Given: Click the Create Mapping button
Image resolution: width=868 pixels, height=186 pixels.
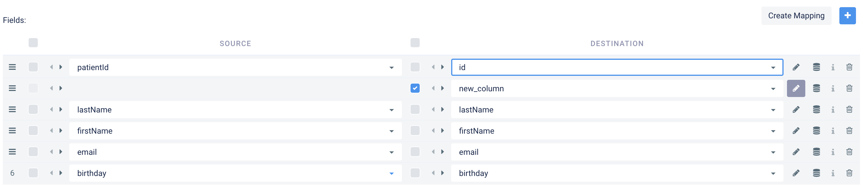Looking at the screenshot, I should pos(796,16).
